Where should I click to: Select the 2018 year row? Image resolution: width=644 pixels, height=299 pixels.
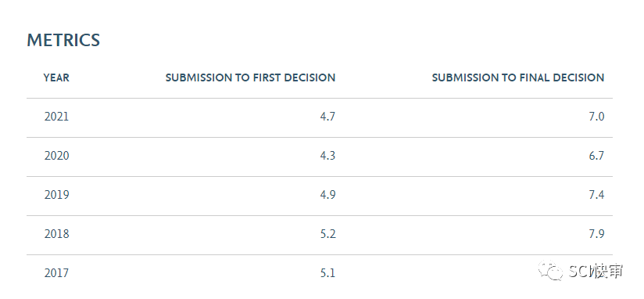(320, 235)
